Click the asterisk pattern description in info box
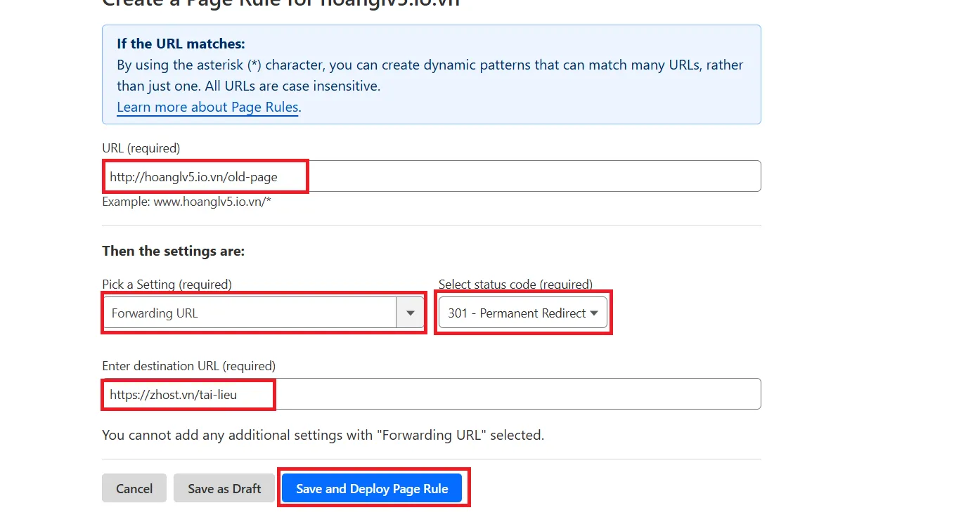Screen dimensions: 980x529 click(430, 75)
